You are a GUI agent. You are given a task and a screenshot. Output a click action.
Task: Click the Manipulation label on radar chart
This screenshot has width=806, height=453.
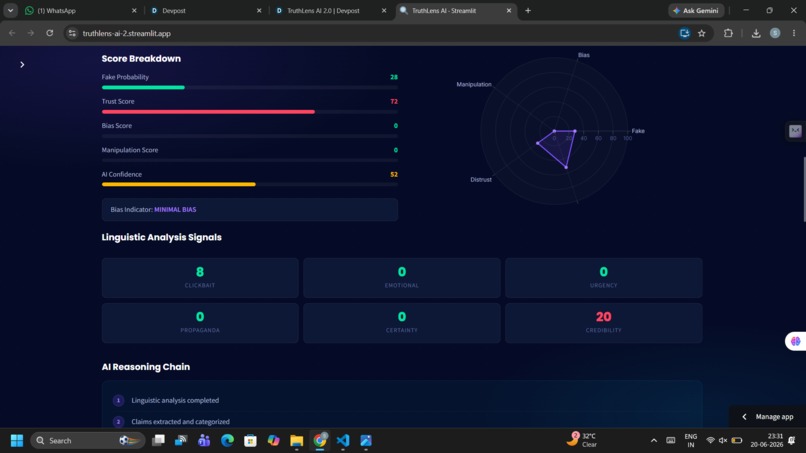(474, 84)
